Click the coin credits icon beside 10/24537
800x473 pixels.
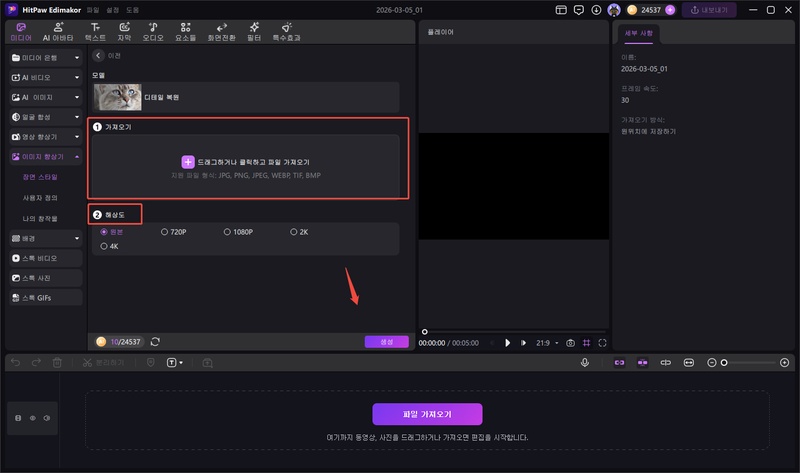[x=101, y=342]
